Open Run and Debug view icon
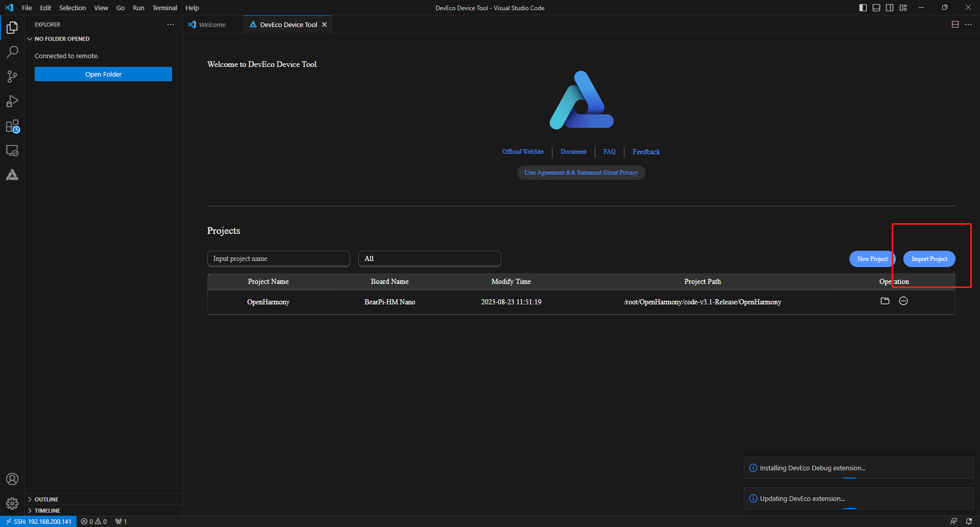The width and height of the screenshot is (980, 527). pos(12,101)
